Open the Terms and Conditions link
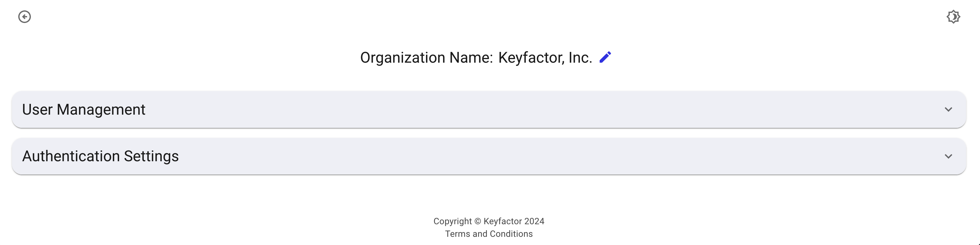 tap(489, 234)
